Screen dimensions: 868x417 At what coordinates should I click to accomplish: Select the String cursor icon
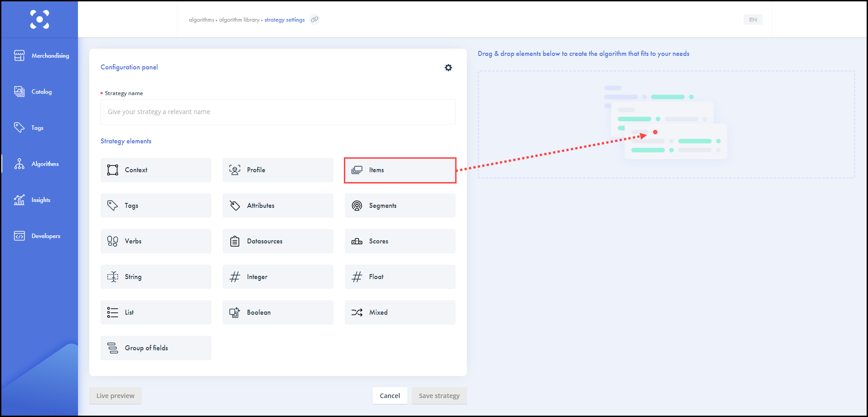tap(113, 277)
